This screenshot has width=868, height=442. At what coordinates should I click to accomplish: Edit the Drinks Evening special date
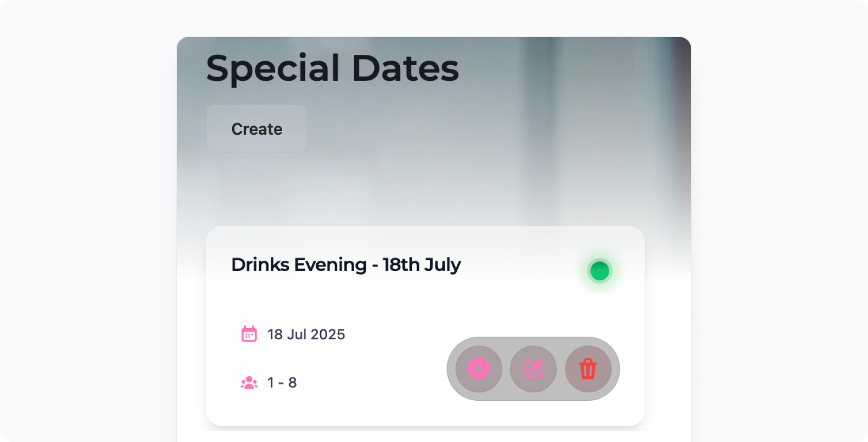click(533, 369)
